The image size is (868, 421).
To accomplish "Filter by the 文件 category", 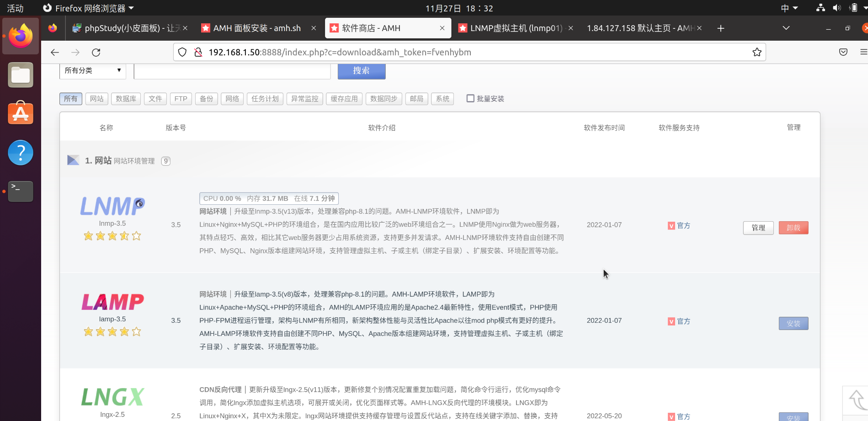I will coord(155,99).
